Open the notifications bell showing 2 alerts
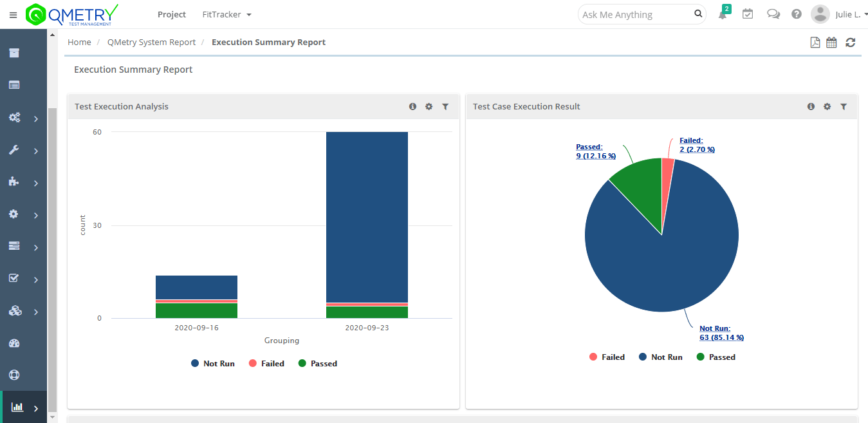The height and width of the screenshot is (423, 868). point(722,13)
